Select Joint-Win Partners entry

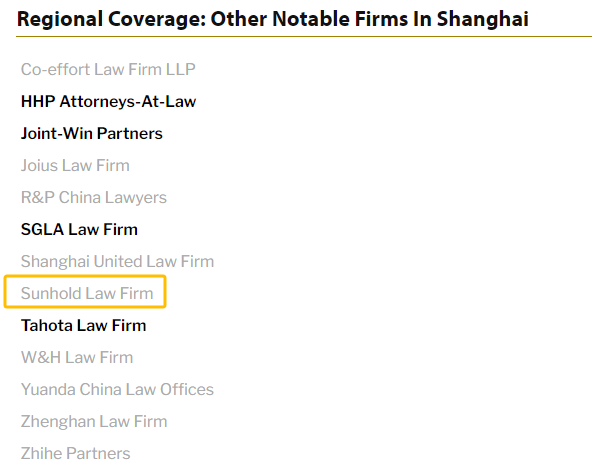point(92,134)
